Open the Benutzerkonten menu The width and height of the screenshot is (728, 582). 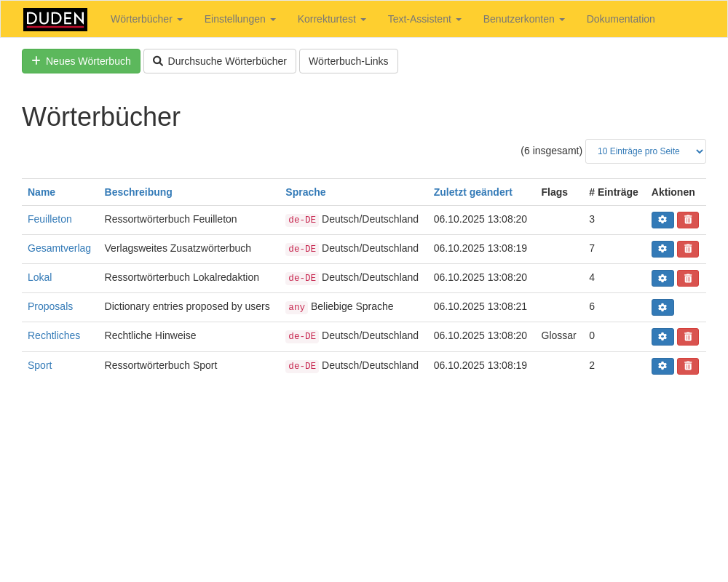tap(523, 19)
